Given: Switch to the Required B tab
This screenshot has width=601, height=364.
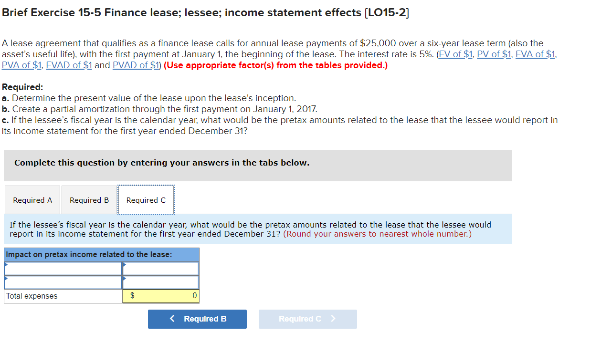Looking at the screenshot, I should point(89,199).
